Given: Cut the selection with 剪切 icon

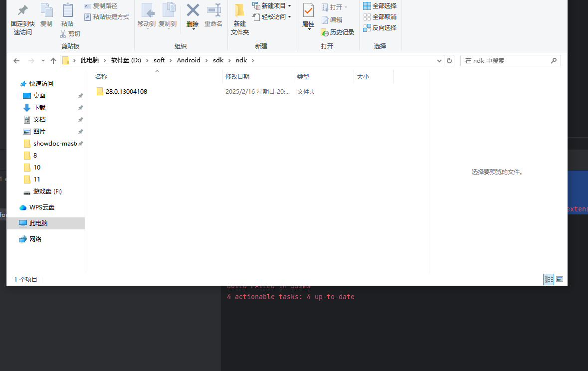Looking at the screenshot, I should (x=70, y=33).
